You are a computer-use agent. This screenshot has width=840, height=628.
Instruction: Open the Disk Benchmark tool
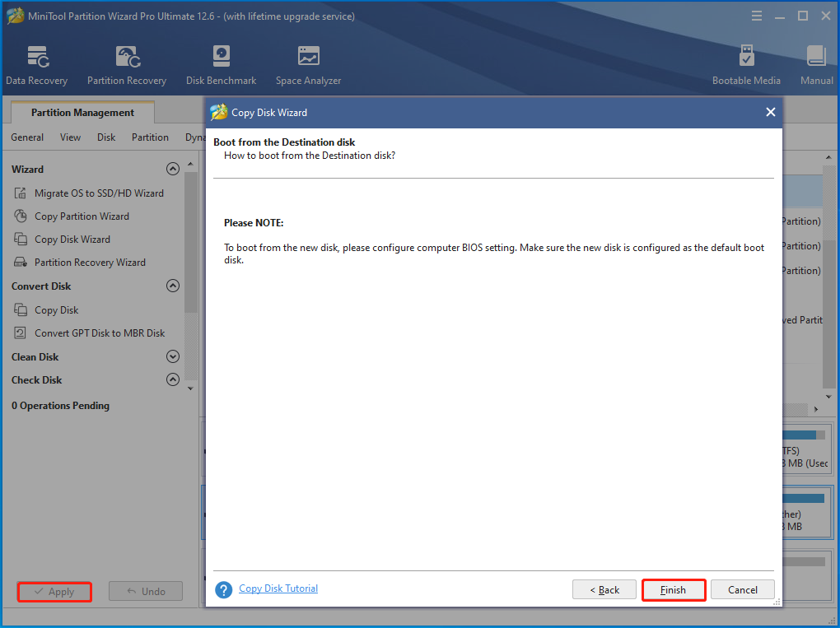coord(221,65)
